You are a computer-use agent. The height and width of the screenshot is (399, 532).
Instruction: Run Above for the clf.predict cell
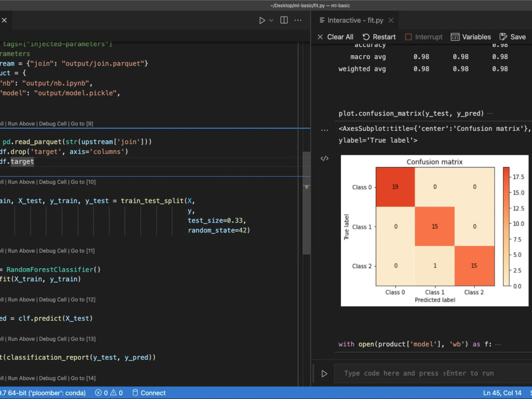coord(21,300)
